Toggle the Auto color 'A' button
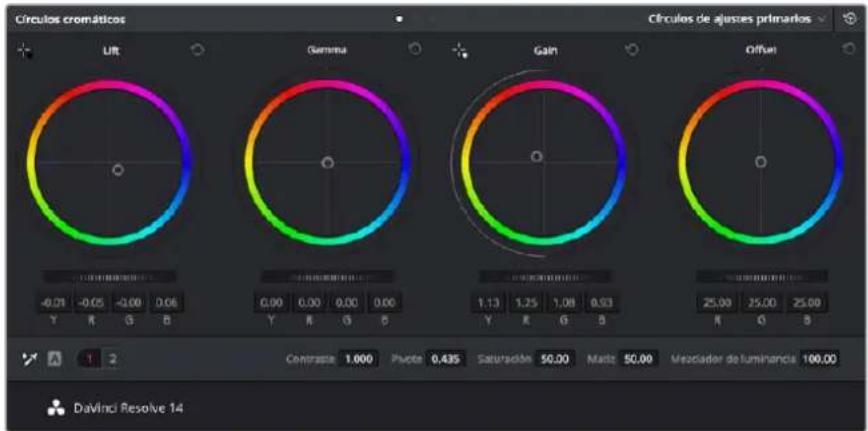Image resolution: width=868 pixels, height=431 pixels. 55,359
